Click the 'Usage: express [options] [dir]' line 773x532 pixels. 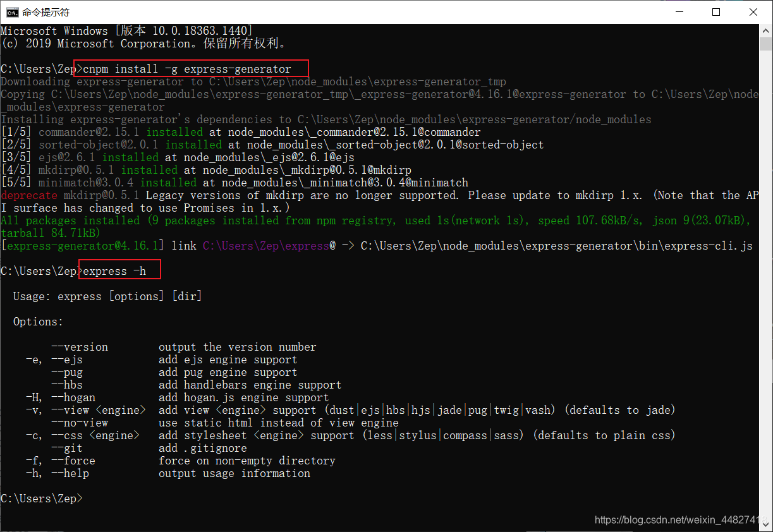pyautogui.click(x=107, y=296)
